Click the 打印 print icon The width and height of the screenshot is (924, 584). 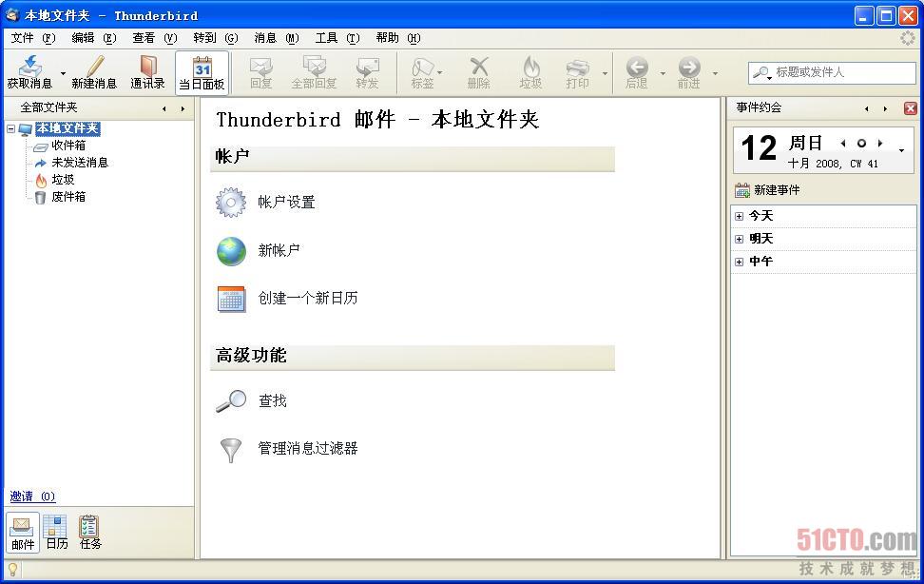tap(578, 66)
